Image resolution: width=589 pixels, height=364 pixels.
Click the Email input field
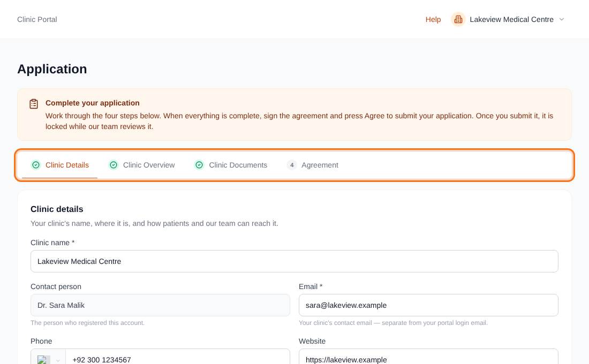428,305
